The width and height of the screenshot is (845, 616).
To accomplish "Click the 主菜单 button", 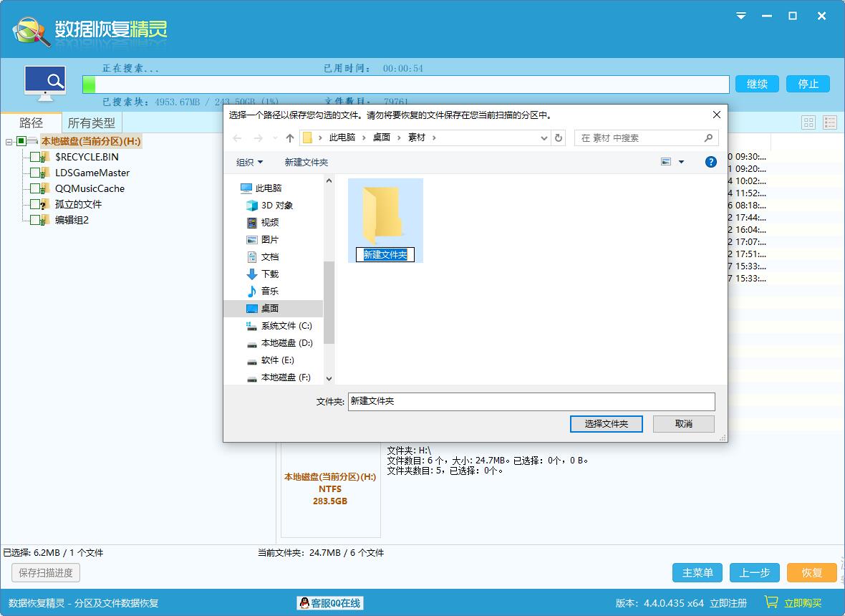I will (x=697, y=573).
